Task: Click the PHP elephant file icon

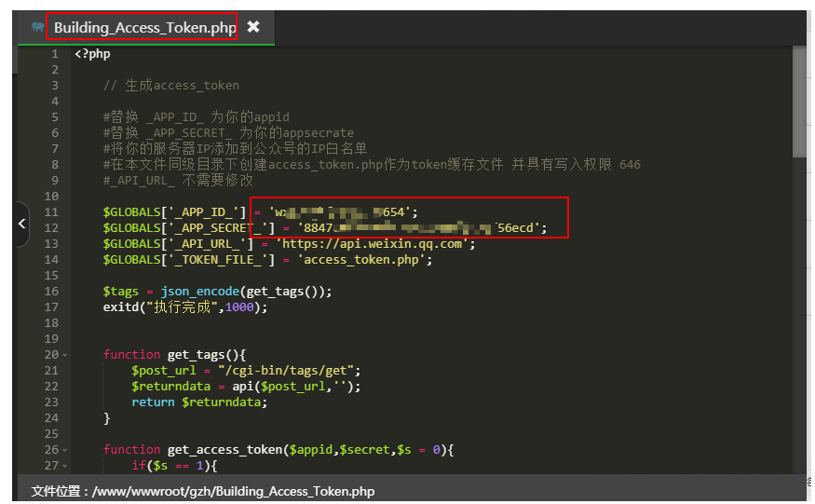Action: pos(37,28)
